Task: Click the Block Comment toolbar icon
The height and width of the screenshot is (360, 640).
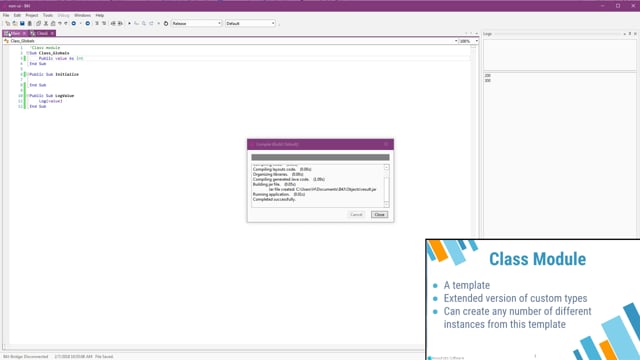Action: click(97, 24)
